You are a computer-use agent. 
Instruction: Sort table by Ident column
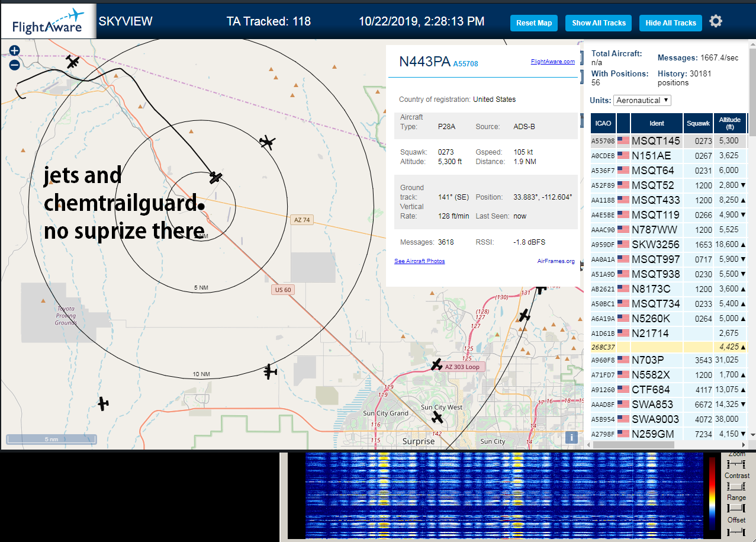pyautogui.click(x=657, y=123)
